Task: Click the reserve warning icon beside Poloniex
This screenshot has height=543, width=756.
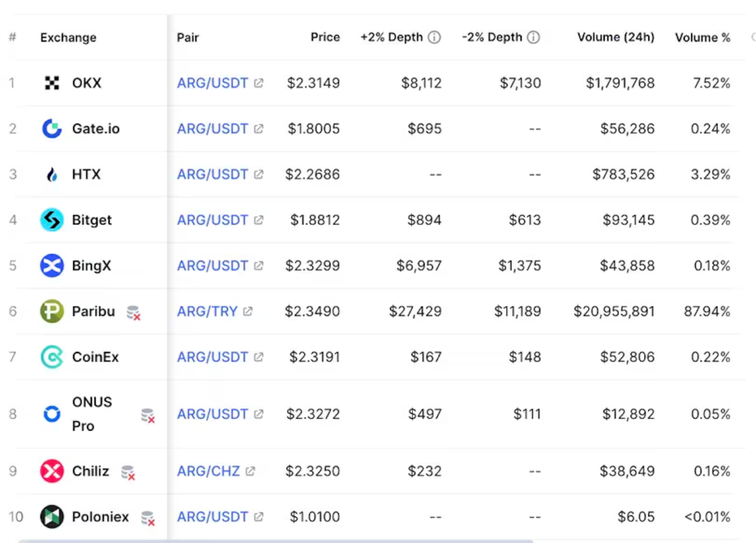Action: click(148, 519)
